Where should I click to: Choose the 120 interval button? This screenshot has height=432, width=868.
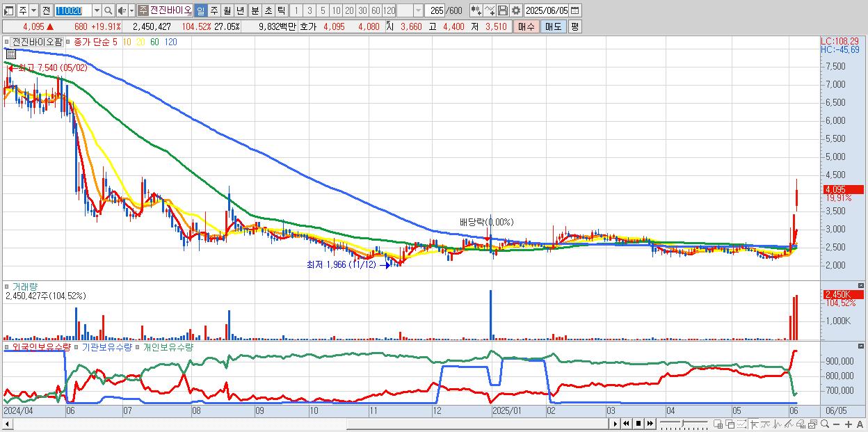[x=389, y=10]
